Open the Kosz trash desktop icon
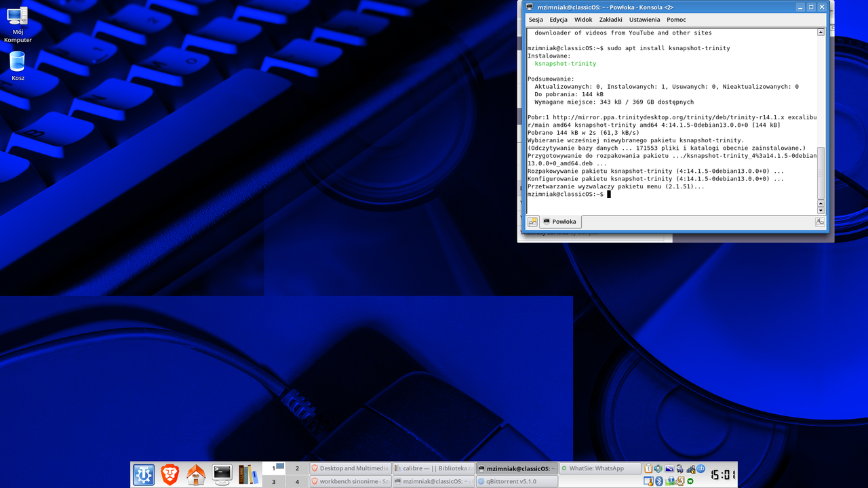Image resolution: width=868 pixels, height=488 pixels. [18, 66]
